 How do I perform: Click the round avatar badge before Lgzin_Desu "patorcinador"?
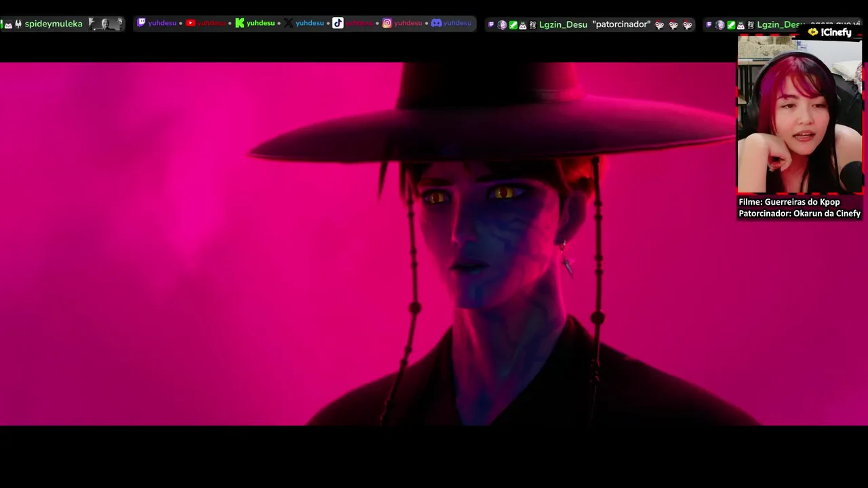(x=502, y=25)
